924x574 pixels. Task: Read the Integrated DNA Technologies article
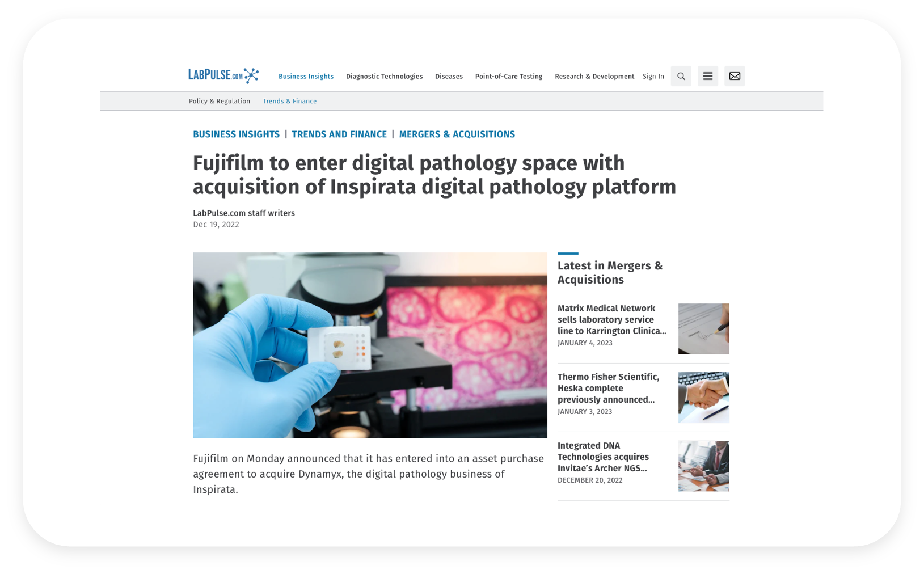tap(603, 457)
